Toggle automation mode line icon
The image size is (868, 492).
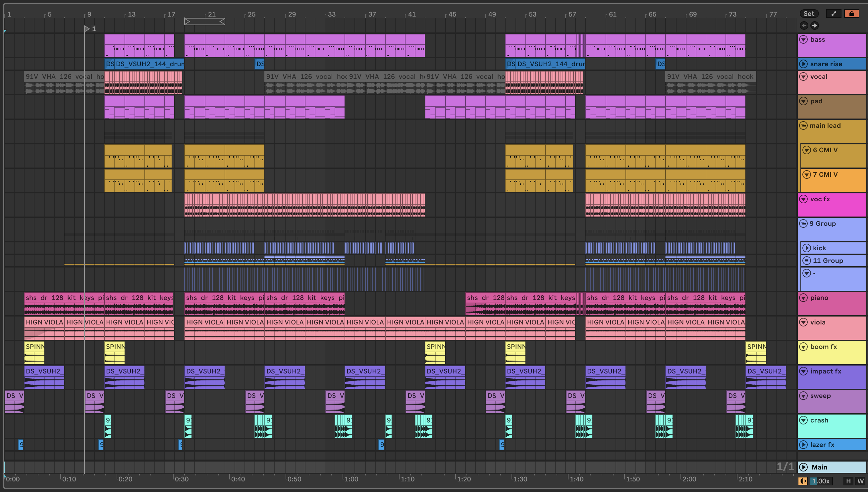pos(834,14)
